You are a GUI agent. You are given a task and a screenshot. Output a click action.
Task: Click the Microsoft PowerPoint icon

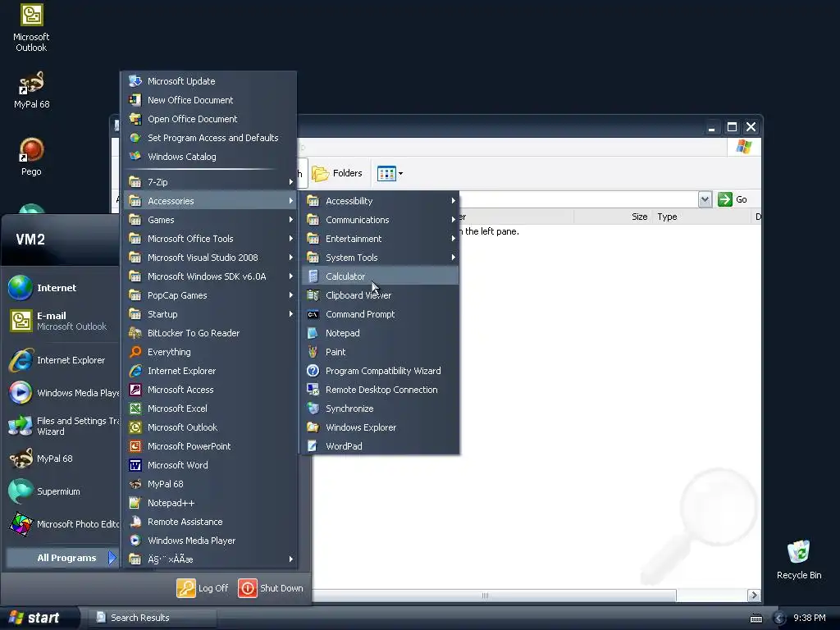(x=135, y=446)
